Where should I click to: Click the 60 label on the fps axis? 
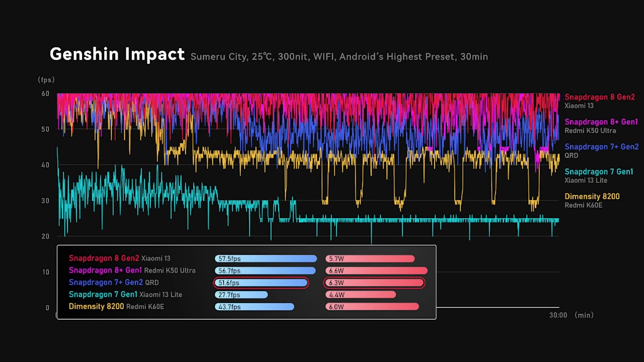46,94
